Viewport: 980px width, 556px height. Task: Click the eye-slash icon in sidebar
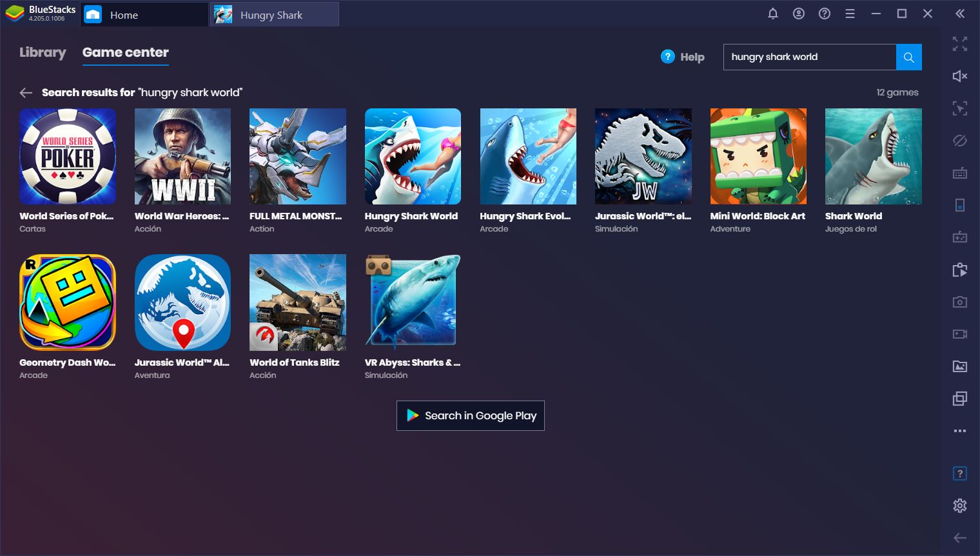tap(960, 141)
